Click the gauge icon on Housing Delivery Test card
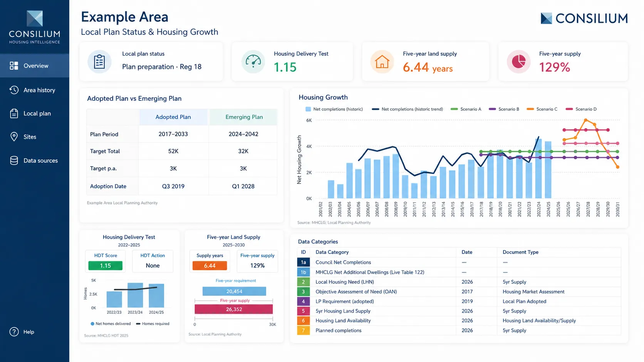The image size is (644, 362). pyautogui.click(x=253, y=62)
